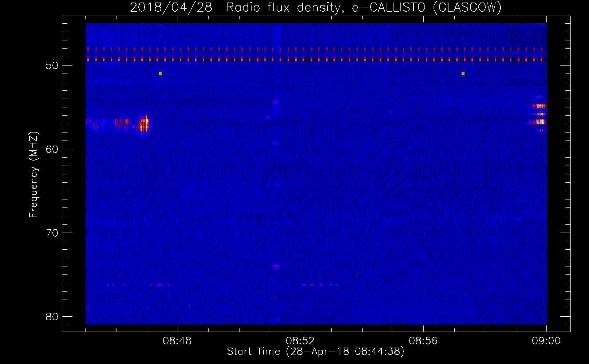Viewport: 589px width, 364px height.
Task: Click the bright radio burst near 57 MHz
Action: [x=145, y=124]
